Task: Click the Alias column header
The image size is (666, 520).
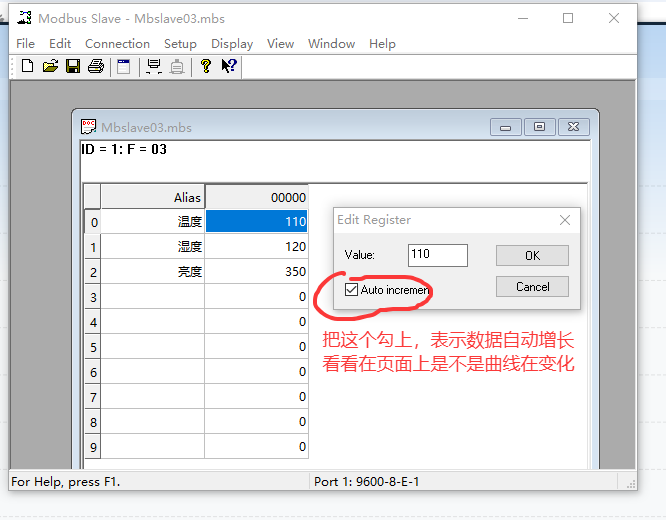Action: (152, 197)
